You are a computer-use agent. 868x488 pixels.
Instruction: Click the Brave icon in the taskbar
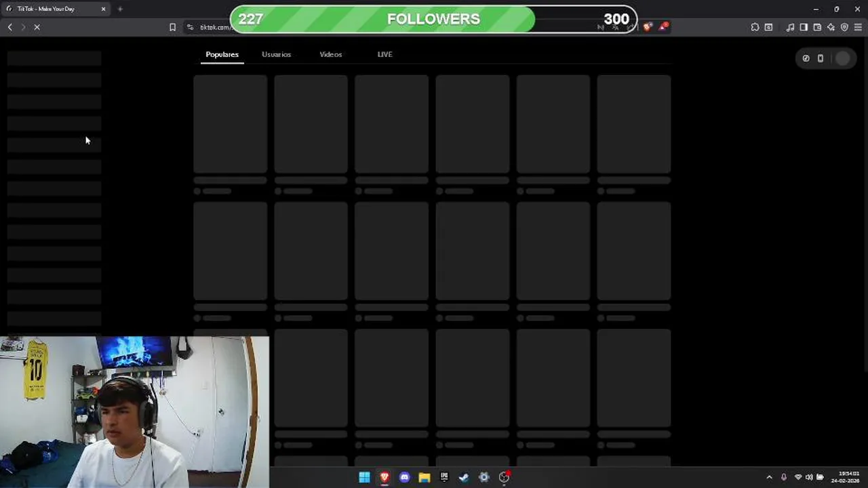click(384, 477)
